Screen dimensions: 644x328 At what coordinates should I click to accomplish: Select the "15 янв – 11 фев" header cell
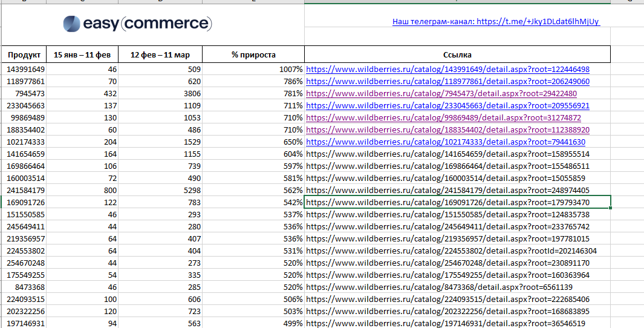tap(82, 55)
